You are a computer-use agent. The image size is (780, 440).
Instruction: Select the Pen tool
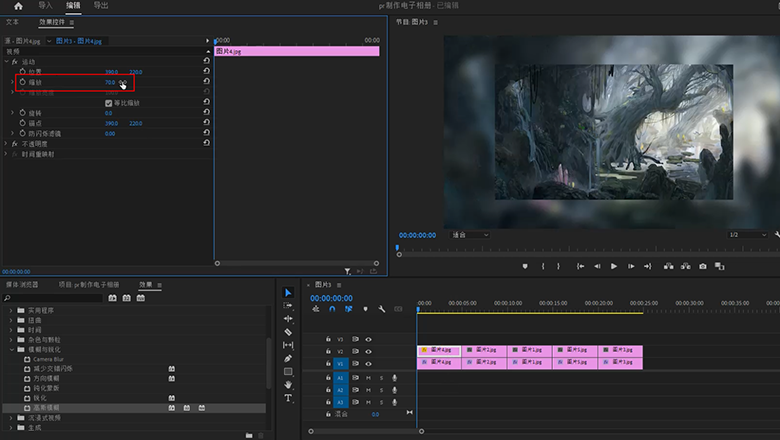[x=288, y=358]
